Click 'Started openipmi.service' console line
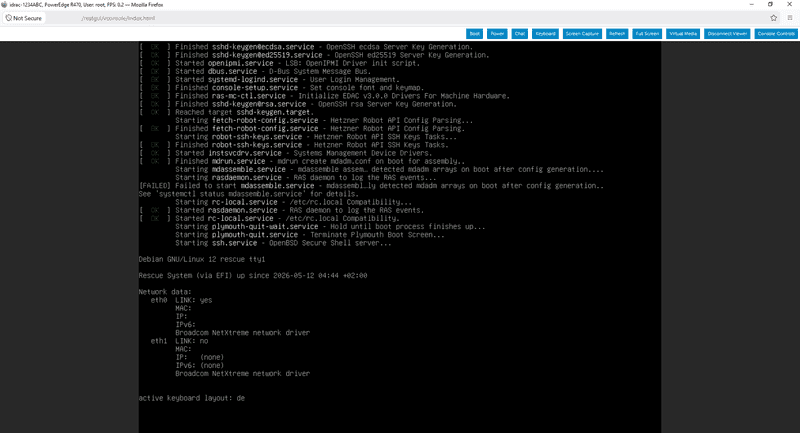 (279, 63)
